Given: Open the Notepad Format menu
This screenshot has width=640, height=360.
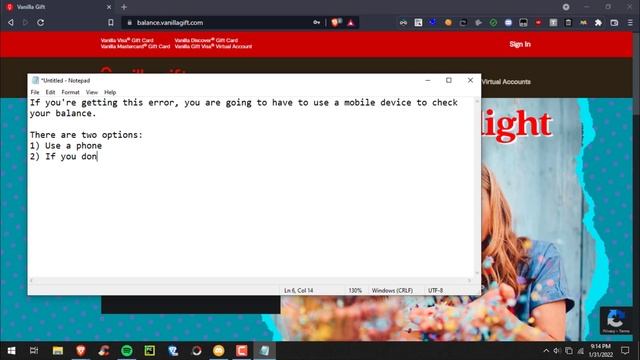Looking at the screenshot, I should pos(71,92).
